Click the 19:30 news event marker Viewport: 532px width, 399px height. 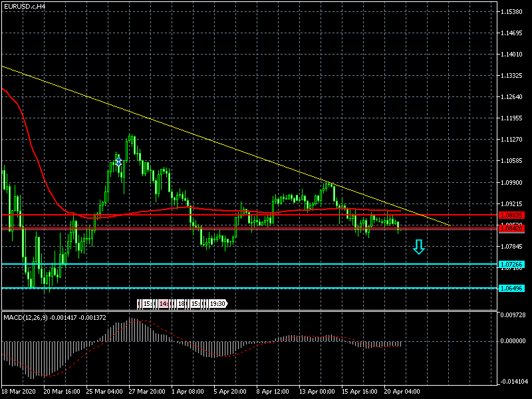click(x=217, y=304)
